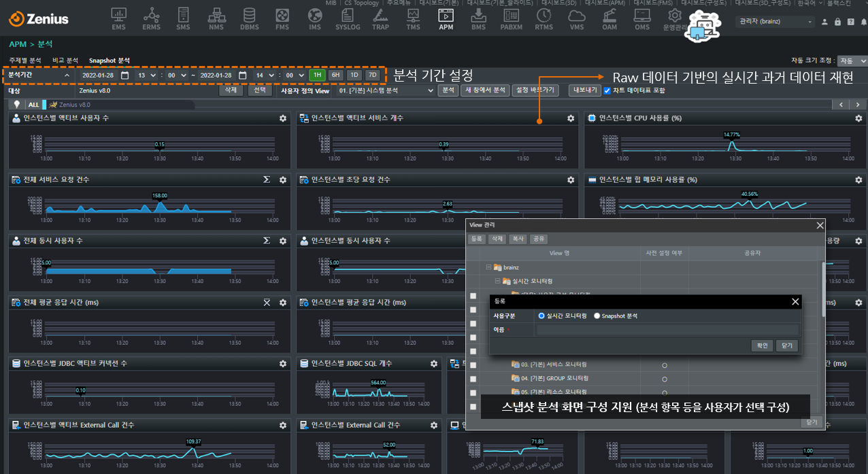
Task: Open settings gear of 인스턴스별 JDBC SQL 개수 chart
Action: click(x=434, y=364)
